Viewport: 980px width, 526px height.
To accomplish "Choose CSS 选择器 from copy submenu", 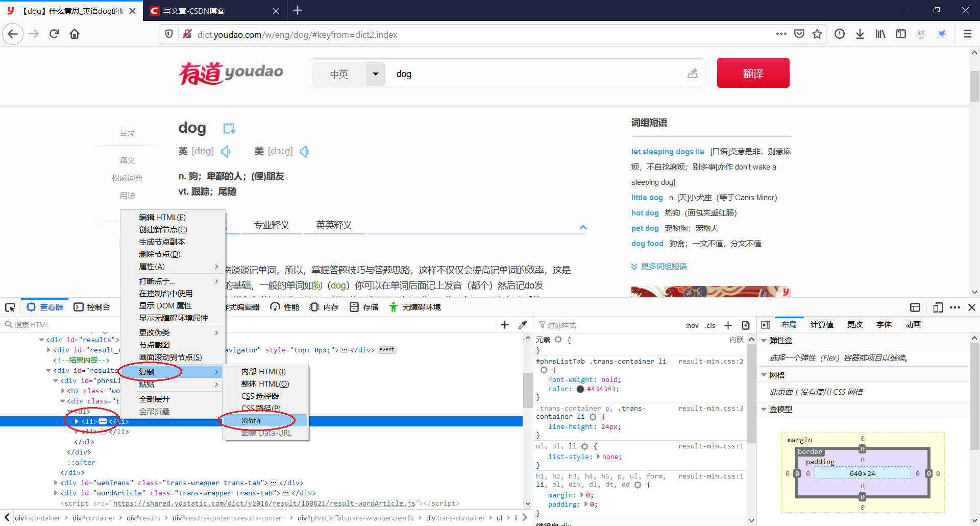I will [265, 396].
